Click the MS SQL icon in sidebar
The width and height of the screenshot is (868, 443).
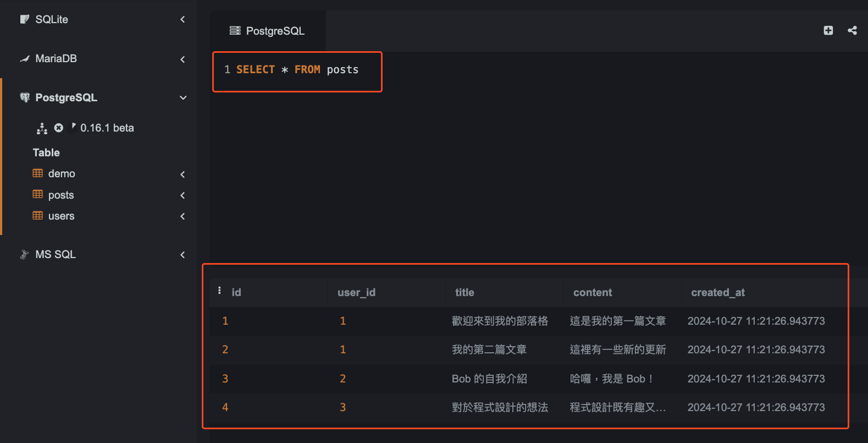click(x=24, y=254)
